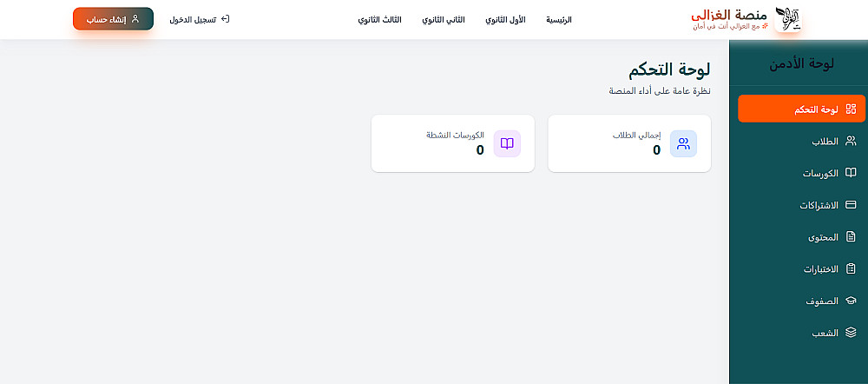Click the subscriptions (الاشتراكات) card icon

[851, 205]
